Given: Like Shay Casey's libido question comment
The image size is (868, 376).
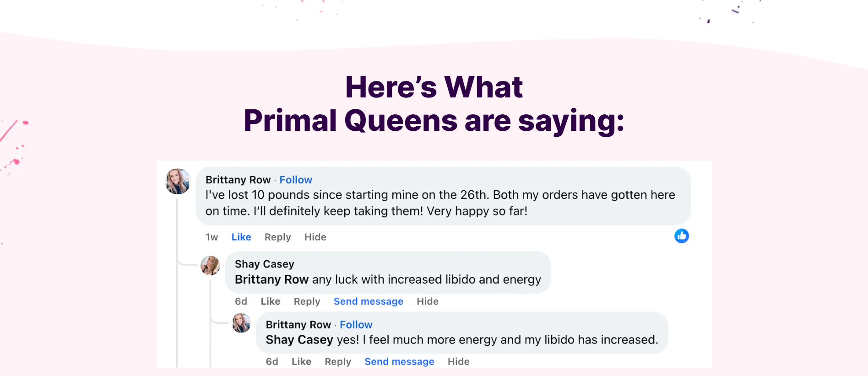Looking at the screenshot, I should click(x=271, y=301).
